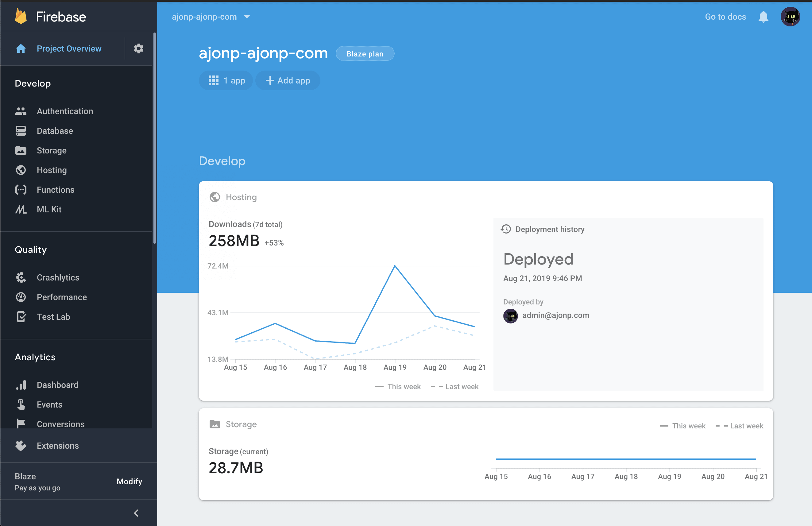Click the Conversions flag icon
The height and width of the screenshot is (526, 812).
point(21,424)
